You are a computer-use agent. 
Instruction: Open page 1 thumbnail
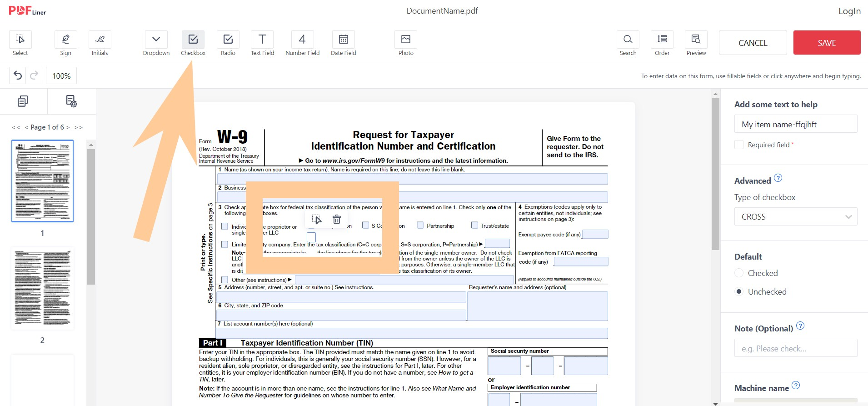tap(42, 181)
